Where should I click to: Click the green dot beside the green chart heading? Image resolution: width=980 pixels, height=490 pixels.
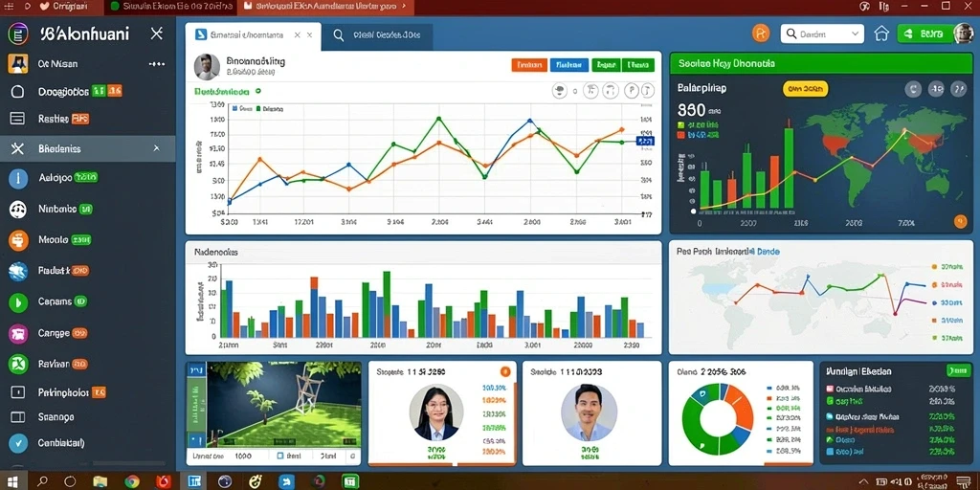(258, 91)
